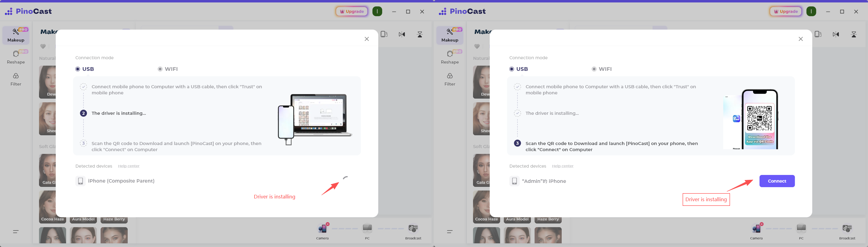Image resolution: width=868 pixels, height=247 pixels.
Task: Select WIFI connection mode in left window
Action: click(168, 69)
